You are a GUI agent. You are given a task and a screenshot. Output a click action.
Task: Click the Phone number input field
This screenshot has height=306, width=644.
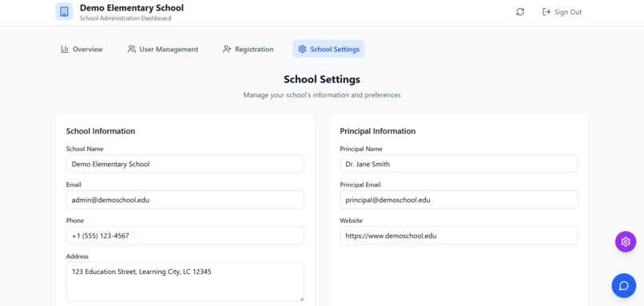coord(185,236)
